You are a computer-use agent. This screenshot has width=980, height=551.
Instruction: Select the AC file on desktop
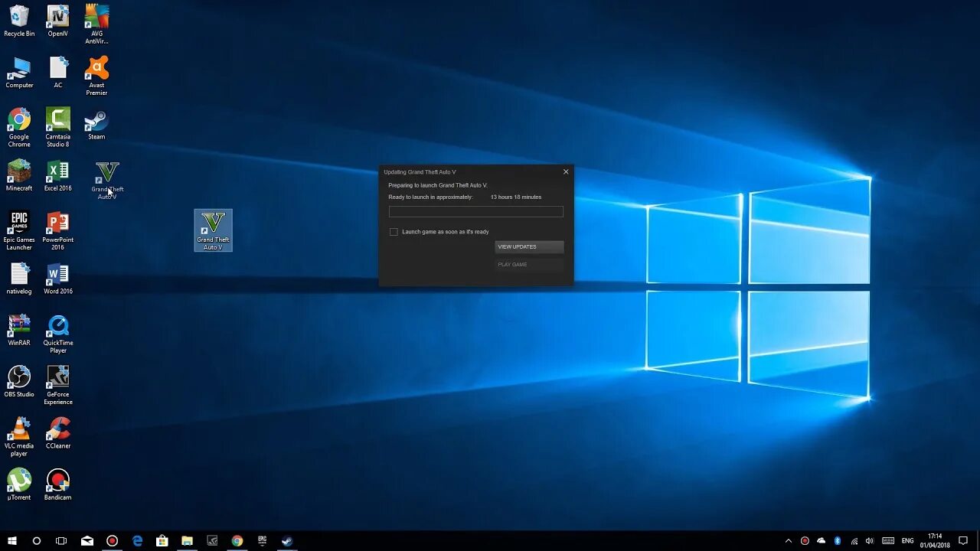58,73
